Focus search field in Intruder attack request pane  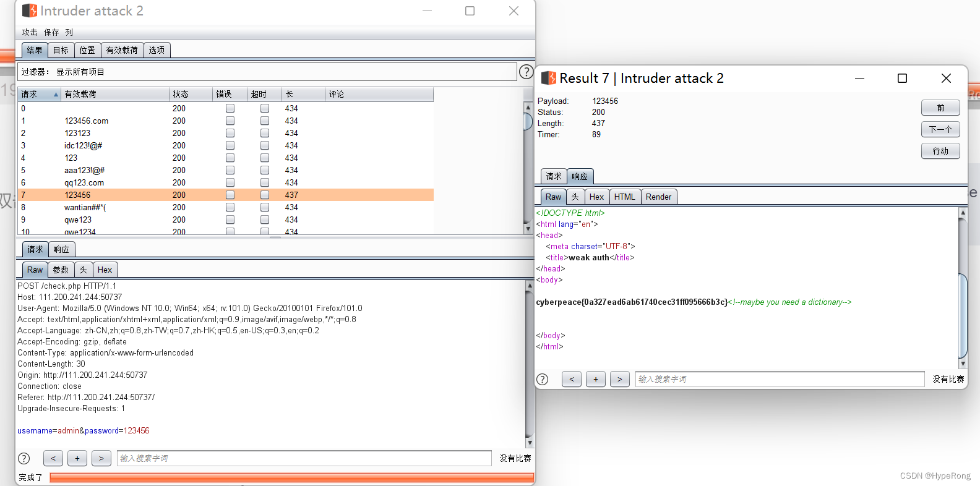304,458
